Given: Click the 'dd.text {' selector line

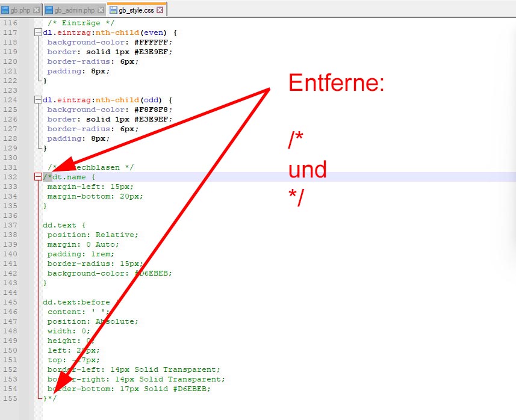Looking at the screenshot, I should click(x=64, y=225).
